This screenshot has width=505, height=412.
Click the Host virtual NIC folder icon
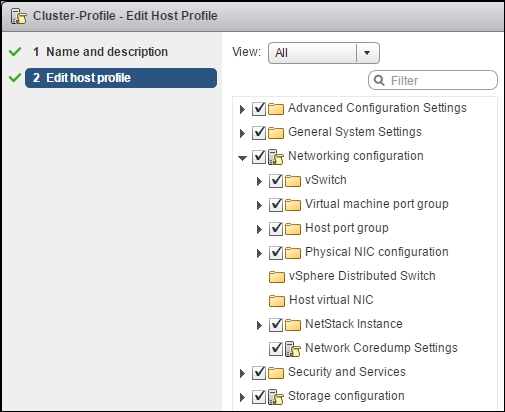(x=277, y=301)
